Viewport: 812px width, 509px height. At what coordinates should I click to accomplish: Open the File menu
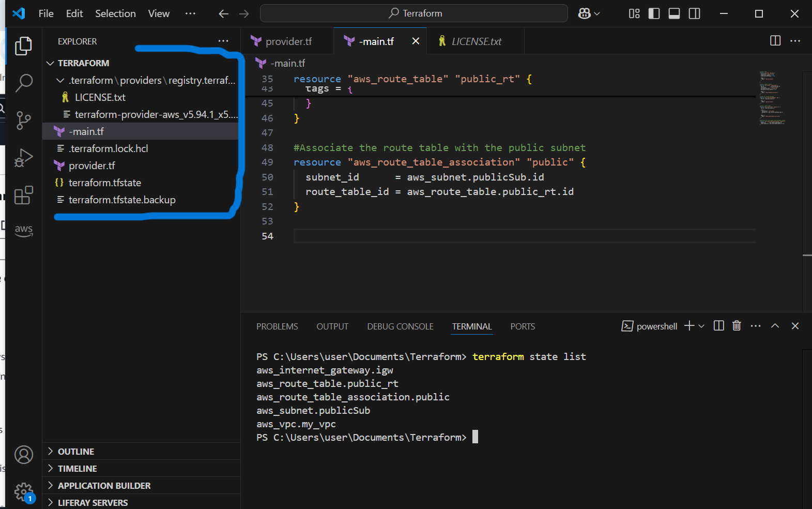pos(46,13)
